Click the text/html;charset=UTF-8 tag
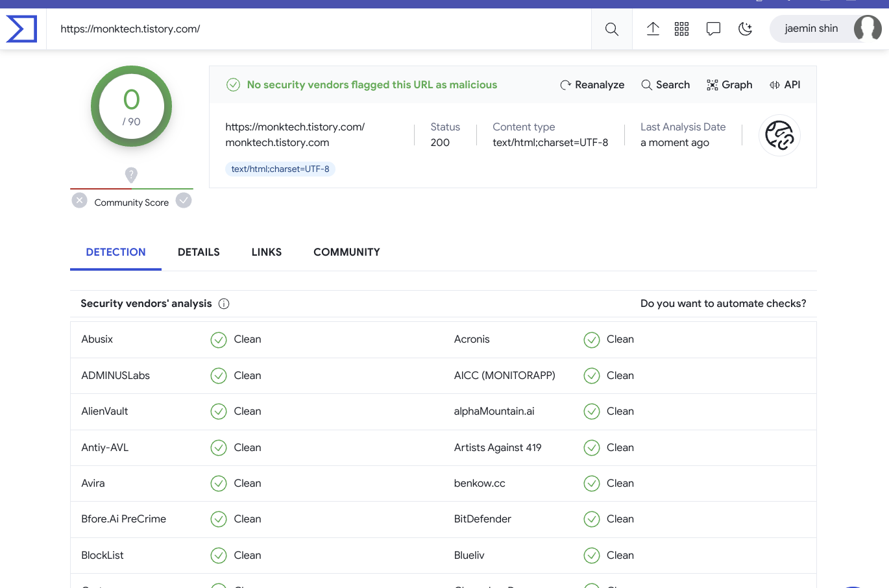 [x=280, y=169]
